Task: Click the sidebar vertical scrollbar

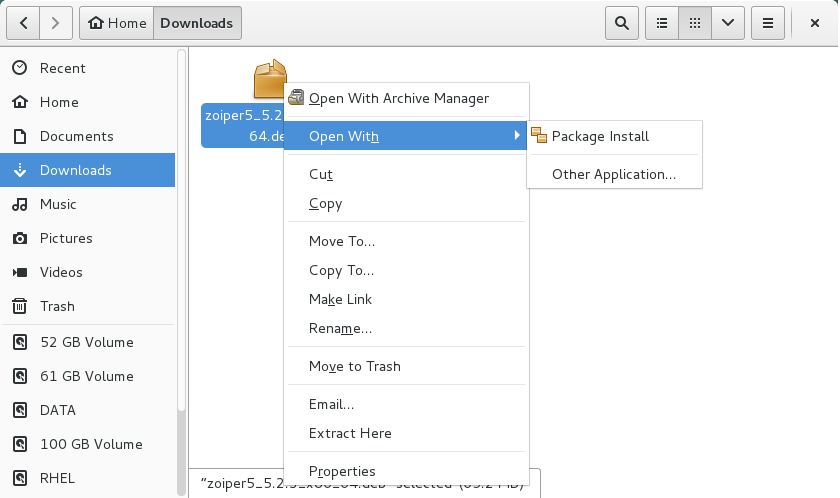Action: tap(181, 230)
